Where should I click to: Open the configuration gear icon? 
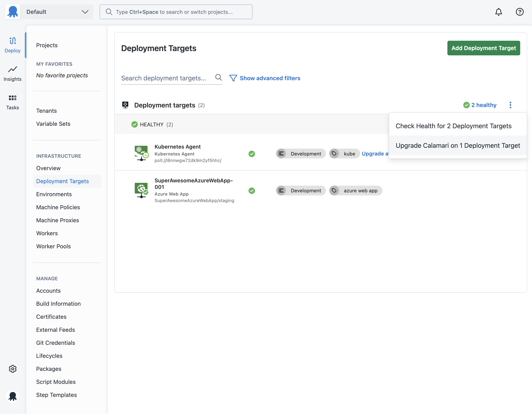point(13,369)
